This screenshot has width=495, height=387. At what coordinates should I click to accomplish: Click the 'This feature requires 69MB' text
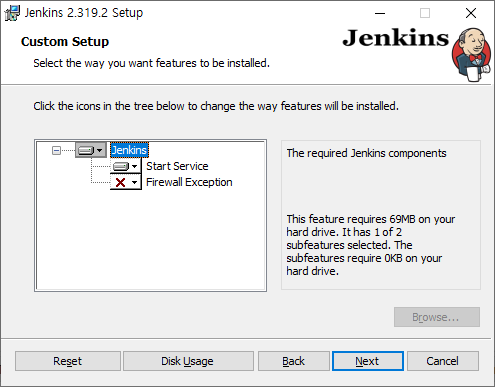click(x=370, y=245)
